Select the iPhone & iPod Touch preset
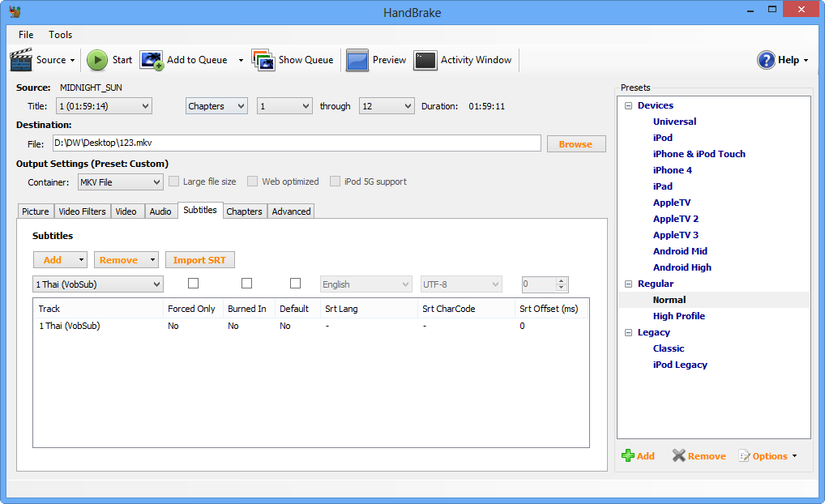The height and width of the screenshot is (504, 825). pos(699,154)
